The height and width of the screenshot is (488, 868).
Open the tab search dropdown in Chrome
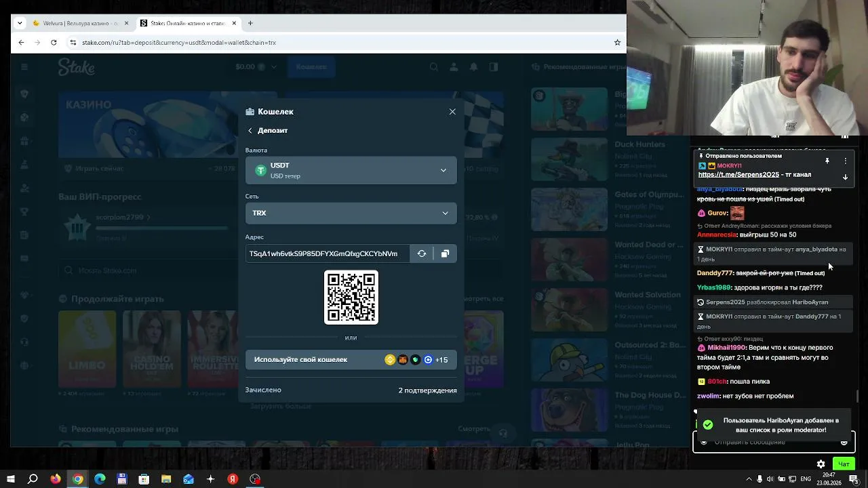point(19,23)
